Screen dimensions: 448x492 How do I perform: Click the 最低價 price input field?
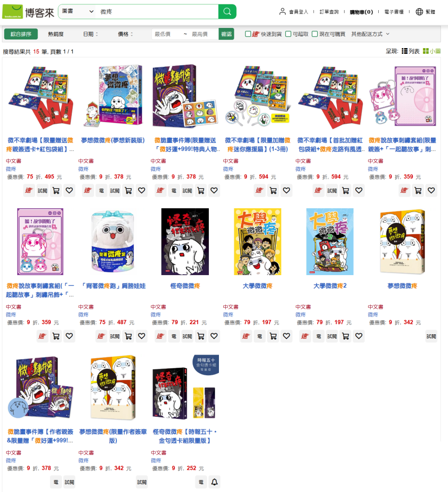click(166, 34)
